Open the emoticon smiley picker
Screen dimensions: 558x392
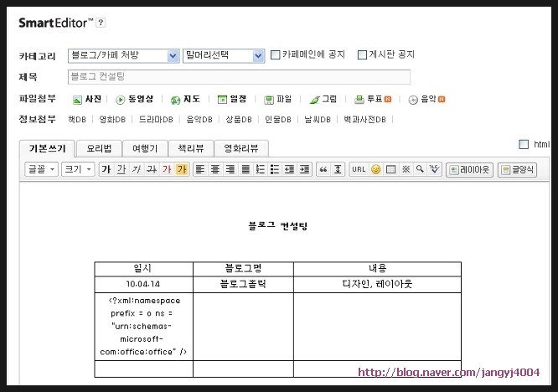tap(376, 169)
